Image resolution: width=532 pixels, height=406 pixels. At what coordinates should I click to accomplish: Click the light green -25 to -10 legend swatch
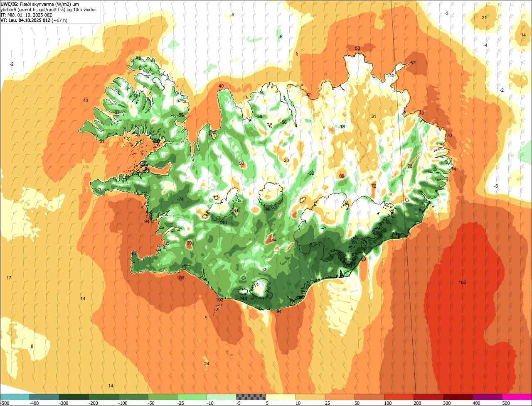[192, 397]
